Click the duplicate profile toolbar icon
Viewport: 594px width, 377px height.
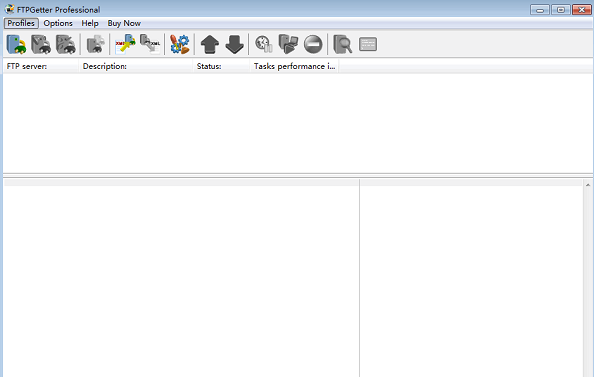[x=95, y=44]
